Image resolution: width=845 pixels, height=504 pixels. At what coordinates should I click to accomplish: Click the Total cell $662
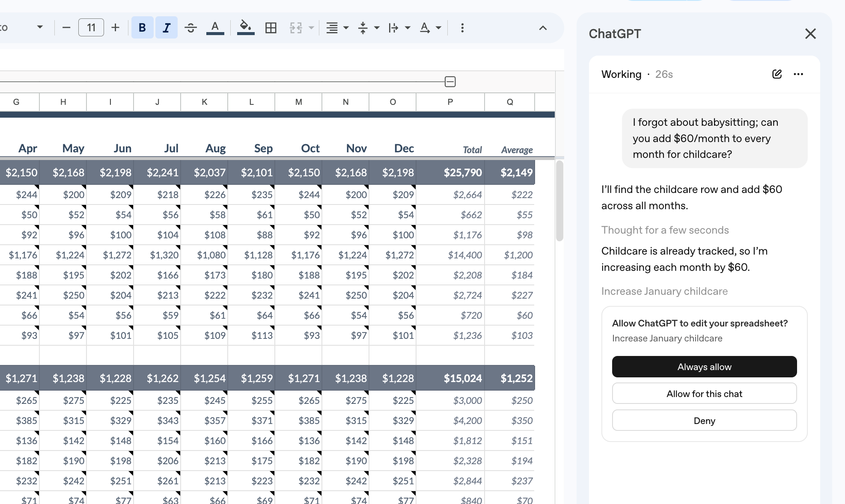450,215
